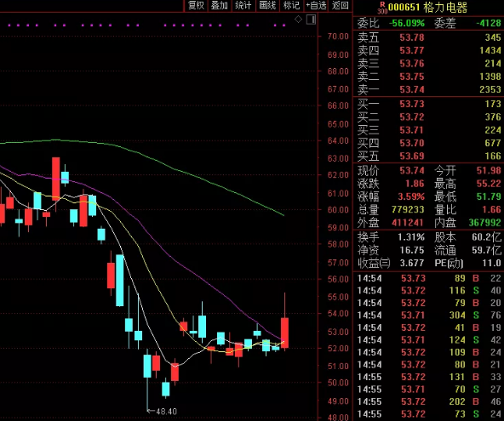Toggle the side panel square icon
Image resolution: width=504 pixels, height=421 pixels.
(x=311, y=20)
